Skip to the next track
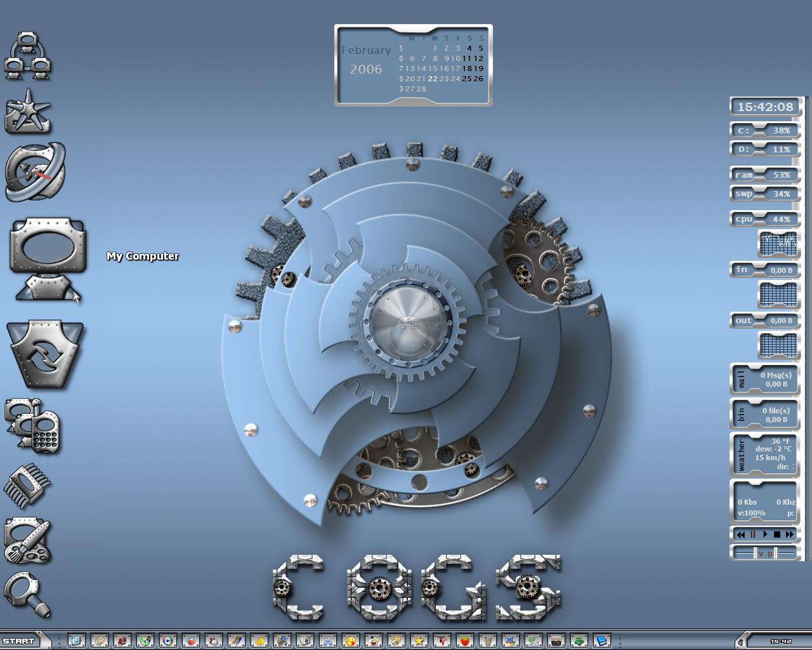Screen dimensions: 812x650 [x=790, y=534]
